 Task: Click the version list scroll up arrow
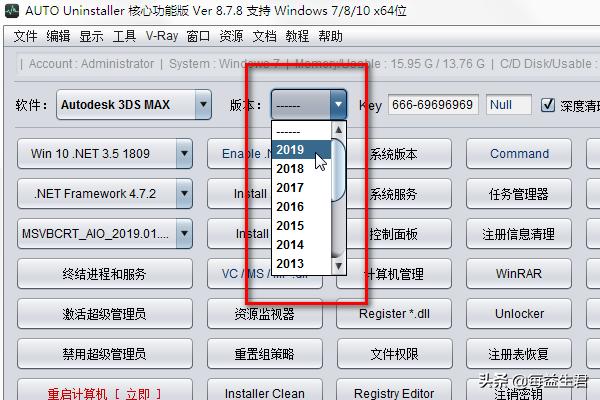pyautogui.click(x=339, y=130)
